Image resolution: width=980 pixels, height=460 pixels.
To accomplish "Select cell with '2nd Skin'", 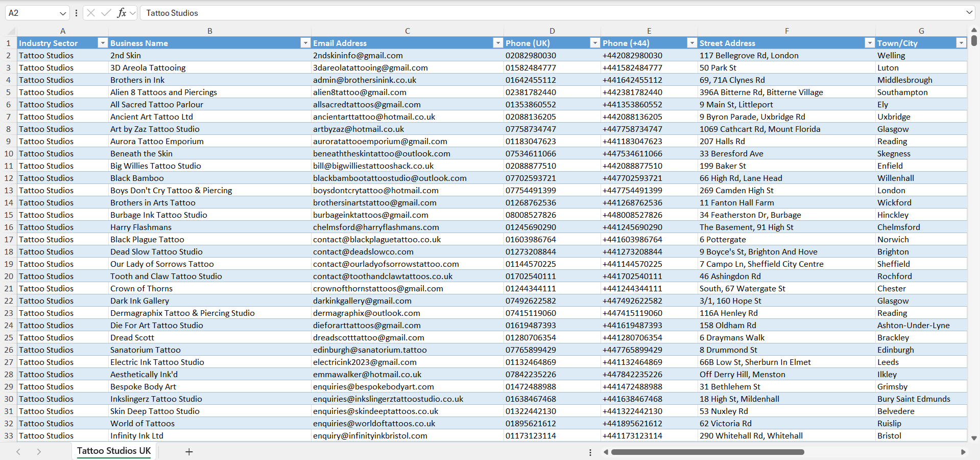I will pyautogui.click(x=210, y=55).
